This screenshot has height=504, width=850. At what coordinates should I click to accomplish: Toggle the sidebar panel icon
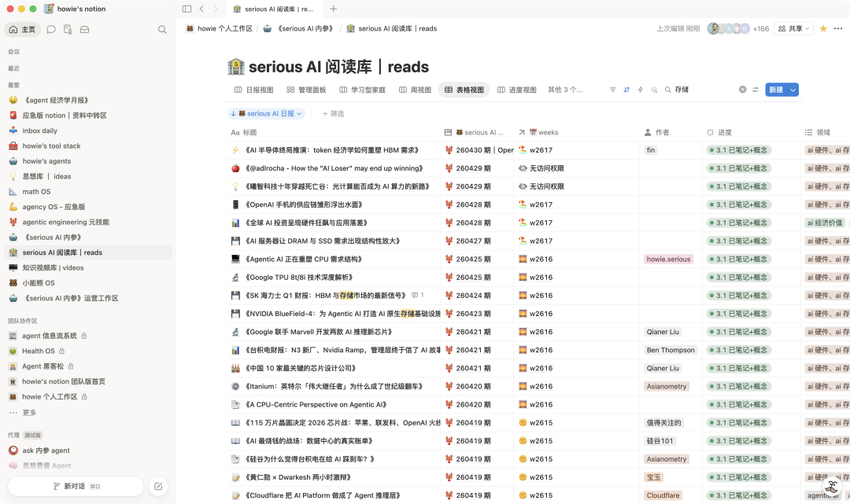[x=187, y=9]
